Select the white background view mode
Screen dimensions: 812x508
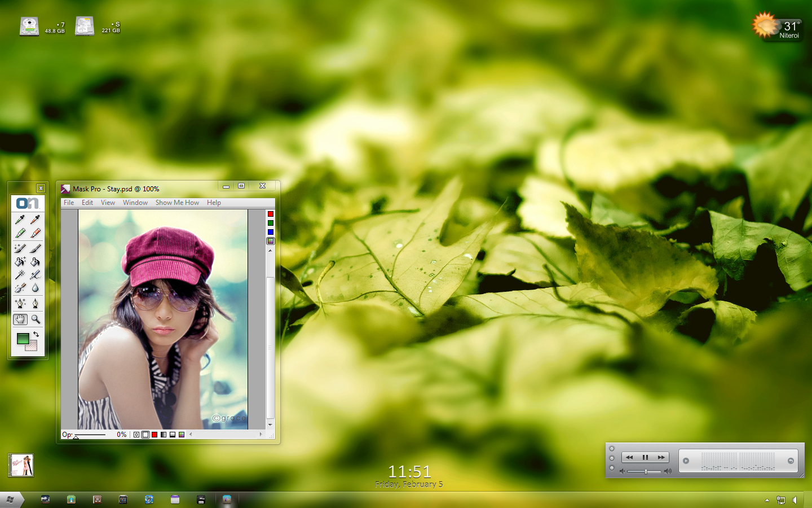point(145,435)
